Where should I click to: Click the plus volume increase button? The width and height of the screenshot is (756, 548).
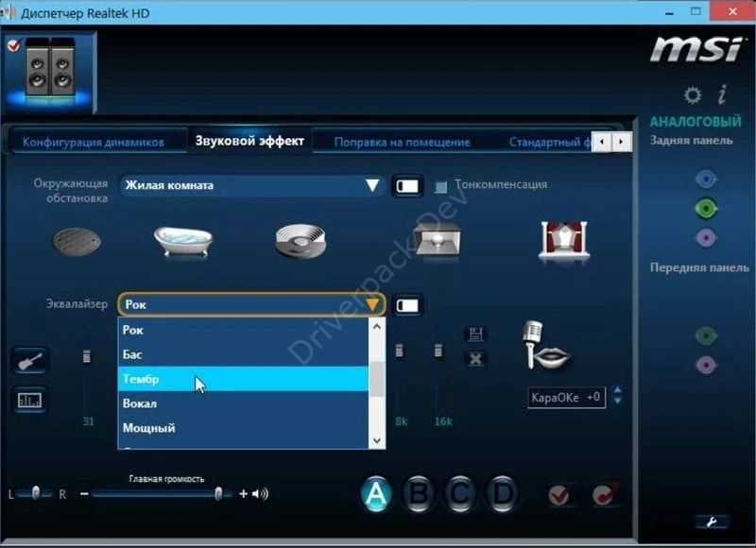244,493
